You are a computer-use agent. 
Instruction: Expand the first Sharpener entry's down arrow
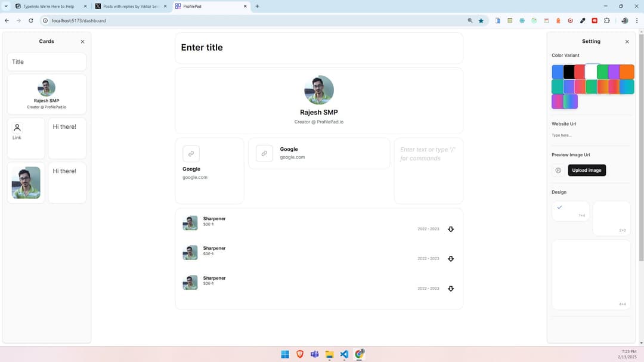451,229
